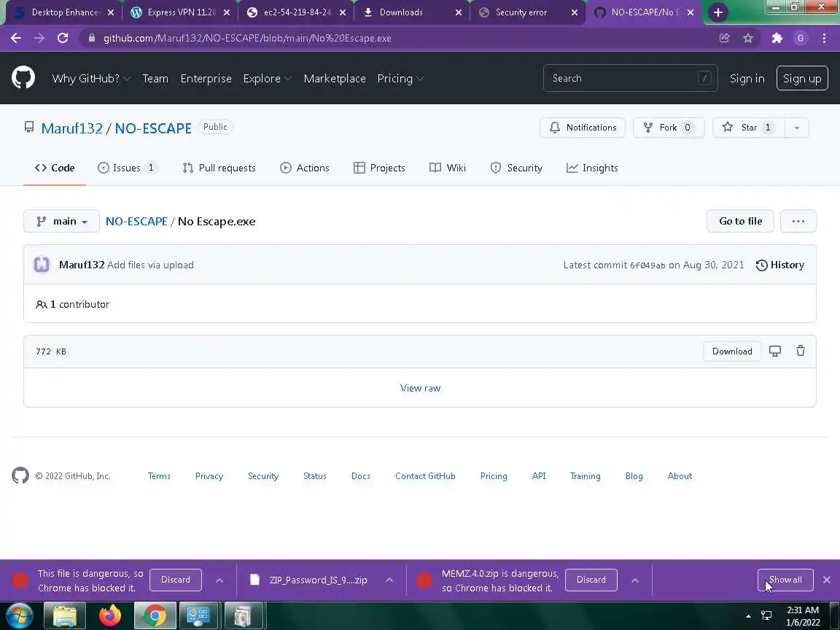
Task: Expand the Explore dropdown
Action: point(268,78)
